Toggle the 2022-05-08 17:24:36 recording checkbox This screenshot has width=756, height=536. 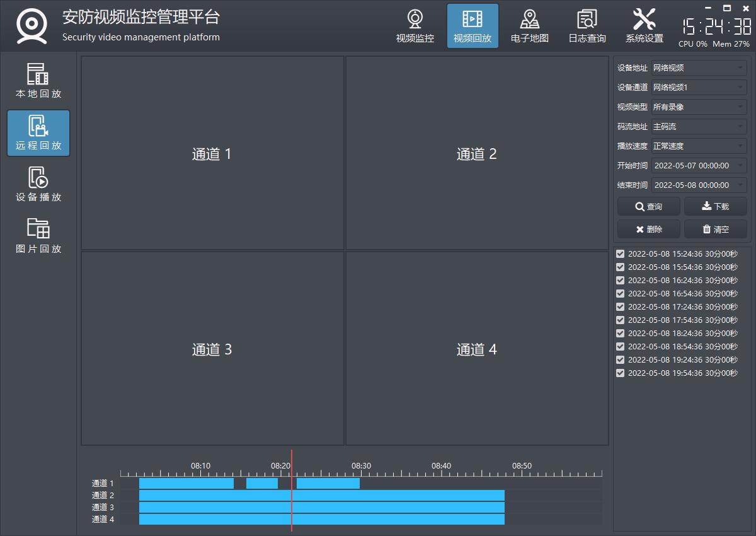tap(621, 307)
